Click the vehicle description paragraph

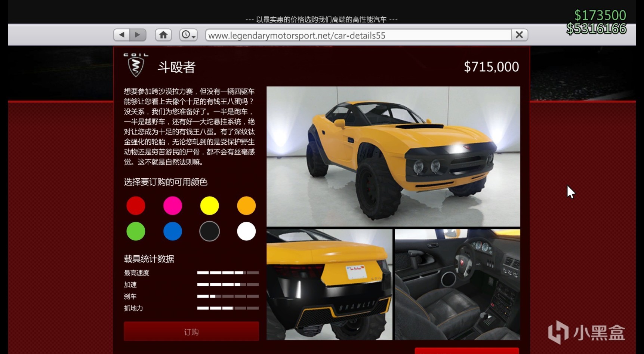coord(189,127)
